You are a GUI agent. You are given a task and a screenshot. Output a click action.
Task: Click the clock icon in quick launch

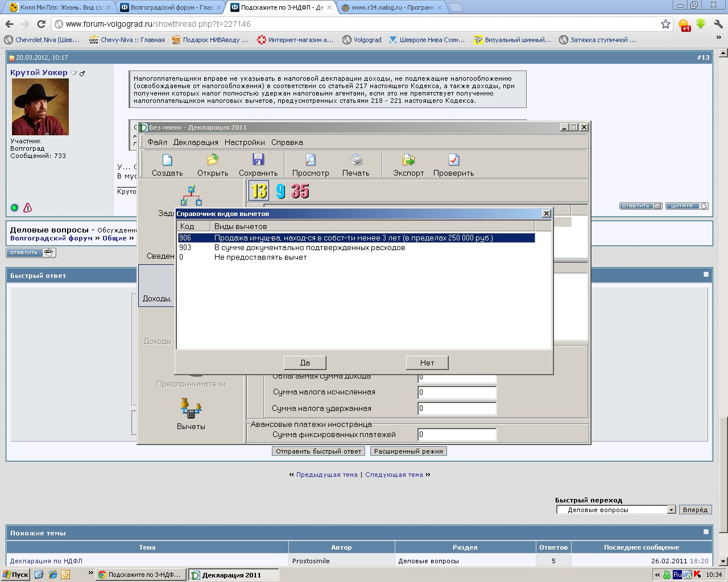click(x=65, y=575)
